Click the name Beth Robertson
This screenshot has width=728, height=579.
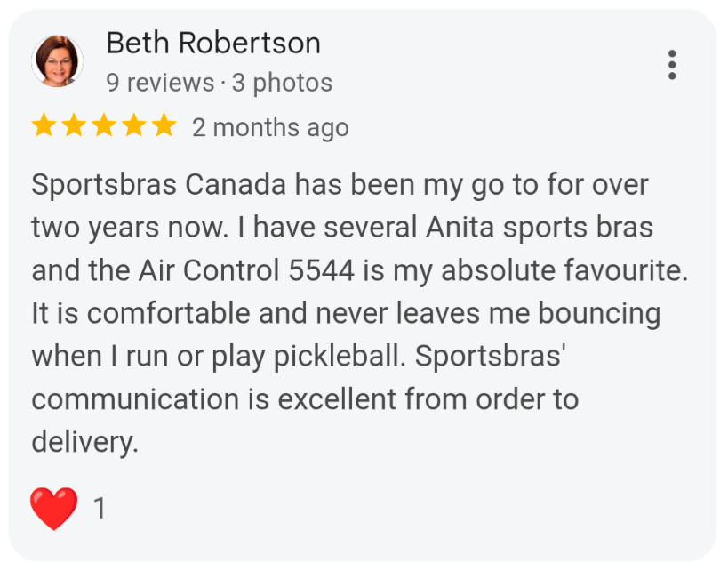pos(212,43)
